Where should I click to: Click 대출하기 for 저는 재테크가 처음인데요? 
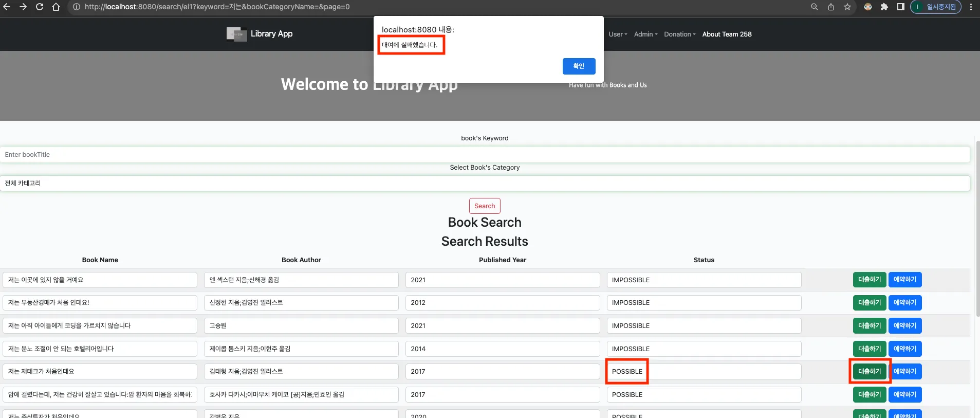[870, 372]
